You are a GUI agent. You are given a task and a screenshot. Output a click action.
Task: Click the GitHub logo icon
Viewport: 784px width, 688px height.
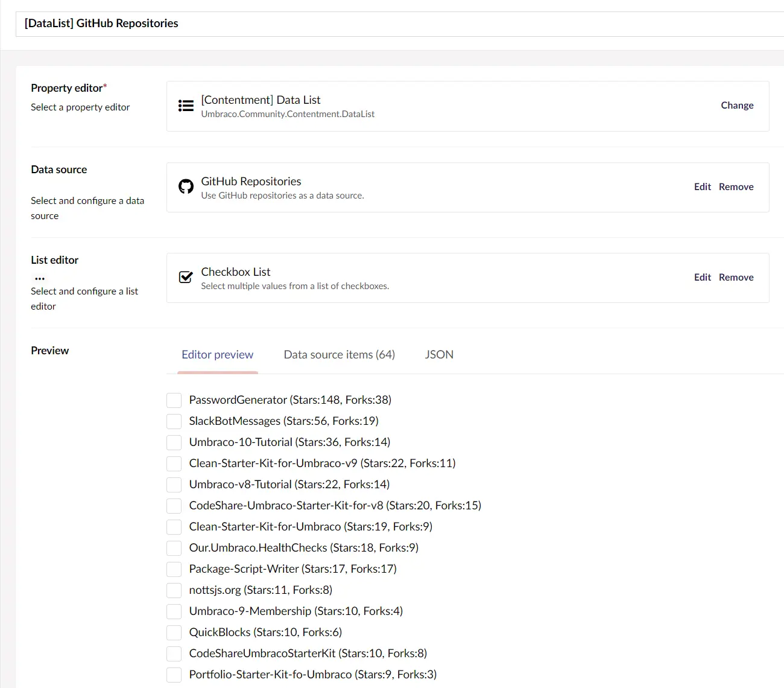click(186, 186)
